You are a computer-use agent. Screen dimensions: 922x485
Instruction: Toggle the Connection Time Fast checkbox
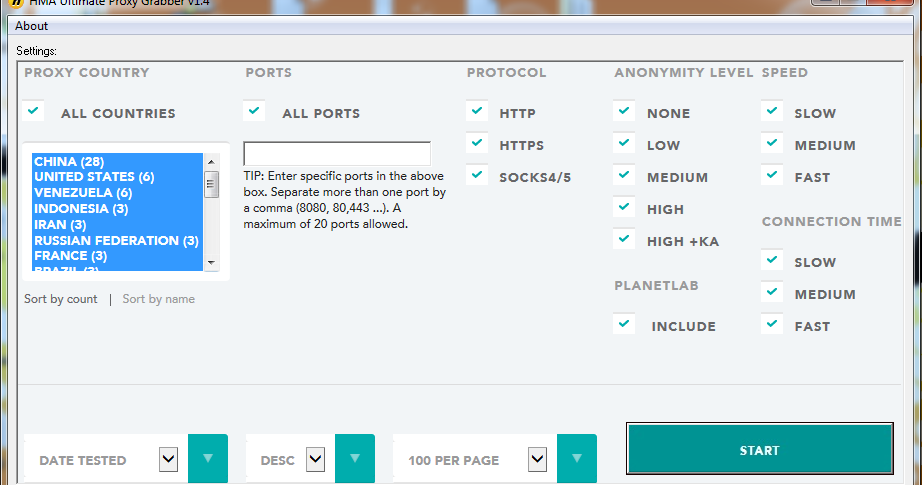(772, 324)
